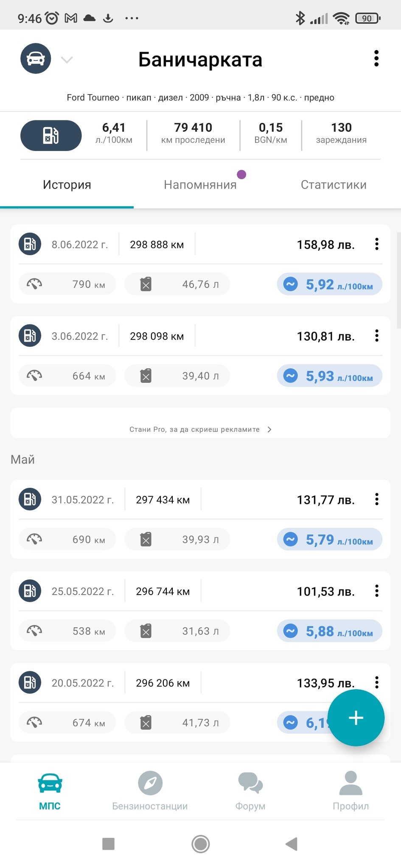Open the main three-dot overflow menu
The width and height of the screenshot is (401, 868).
376,58
